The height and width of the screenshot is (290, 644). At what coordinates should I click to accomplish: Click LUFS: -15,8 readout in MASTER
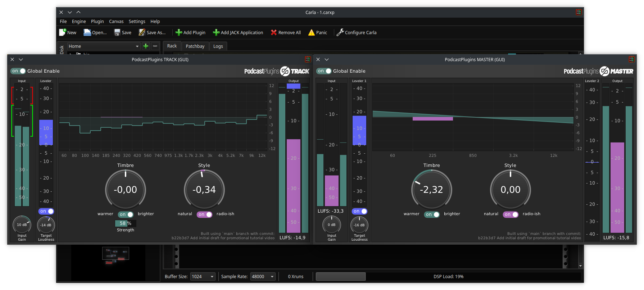(616, 238)
